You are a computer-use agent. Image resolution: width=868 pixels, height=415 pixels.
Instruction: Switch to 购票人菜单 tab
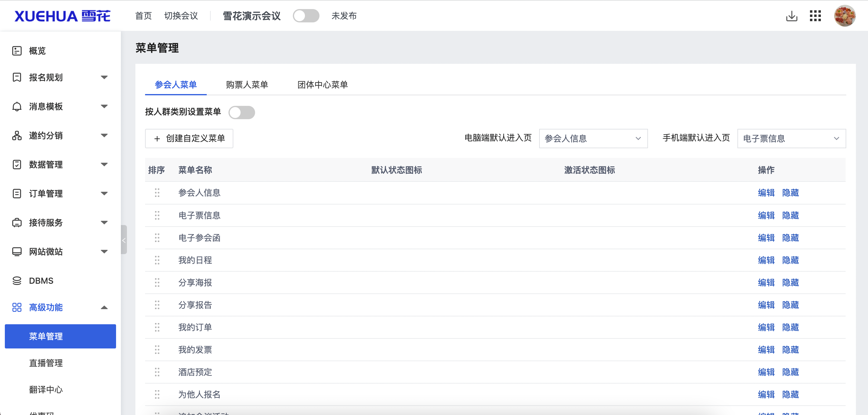tap(247, 85)
